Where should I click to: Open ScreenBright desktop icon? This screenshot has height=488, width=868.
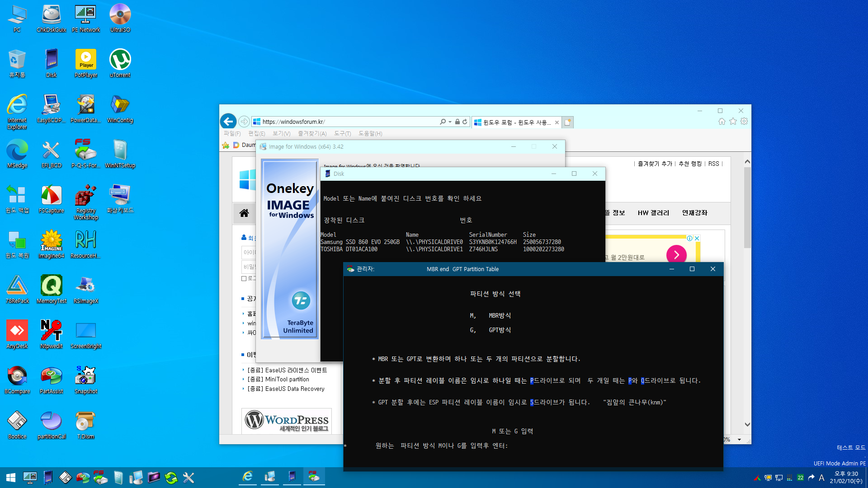point(85,334)
